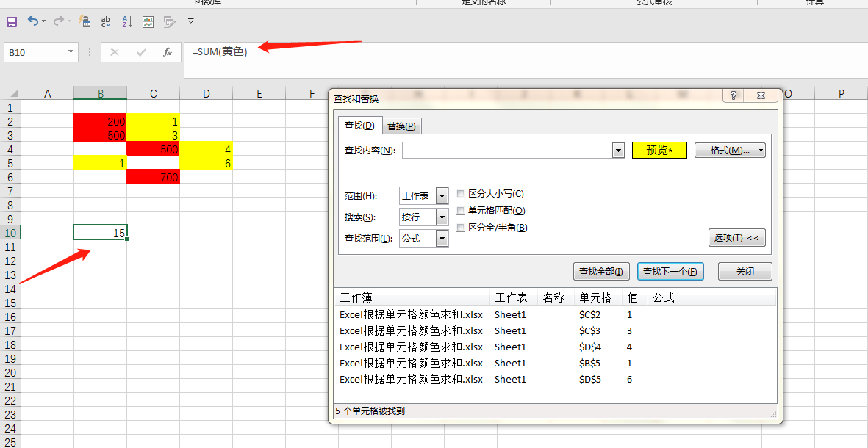Click the 查找下一个(F) button

point(670,272)
